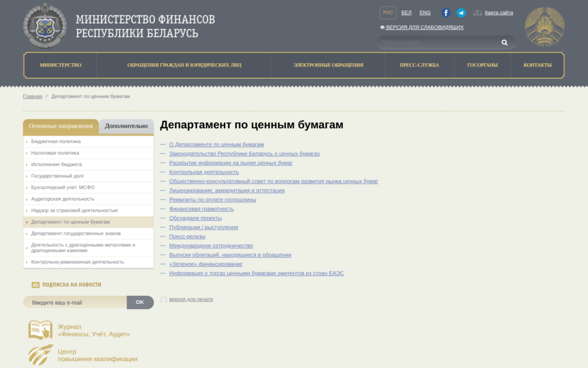
Task: Click the Belarus state coat of arms
Action: tap(544, 26)
